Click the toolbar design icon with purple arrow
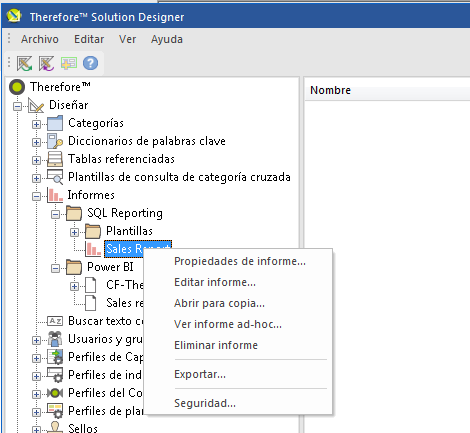This screenshot has width=470, height=433. [x=46, y=63]
